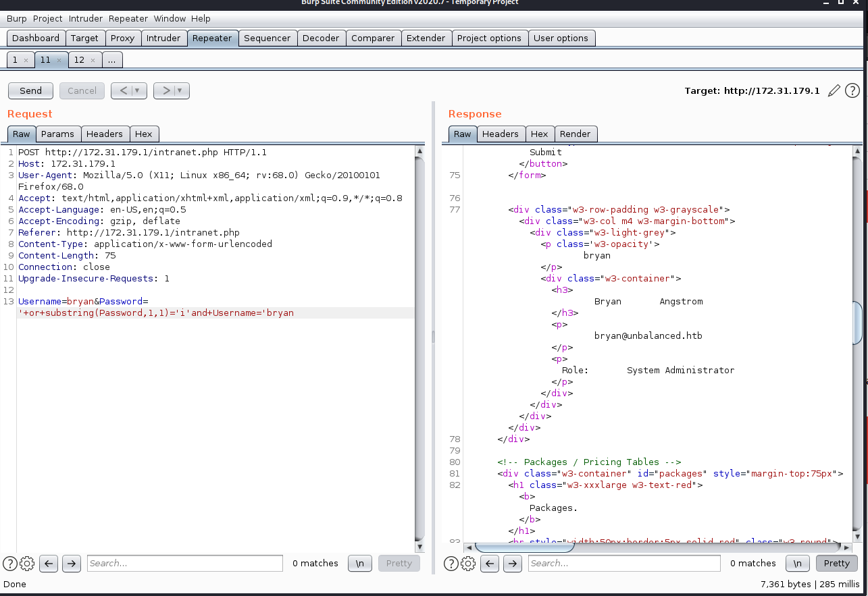
Task: Show request Headers tab
Action: coord(105,134)
